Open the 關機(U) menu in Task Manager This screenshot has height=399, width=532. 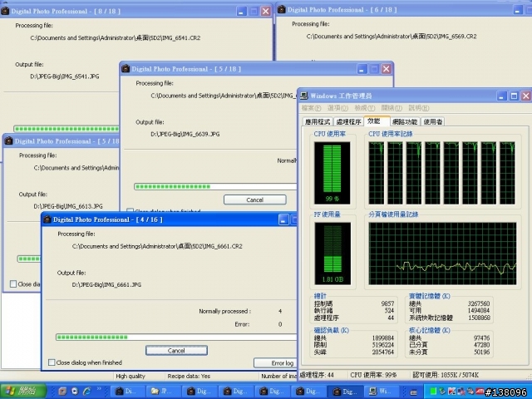[x=392, y=108]
